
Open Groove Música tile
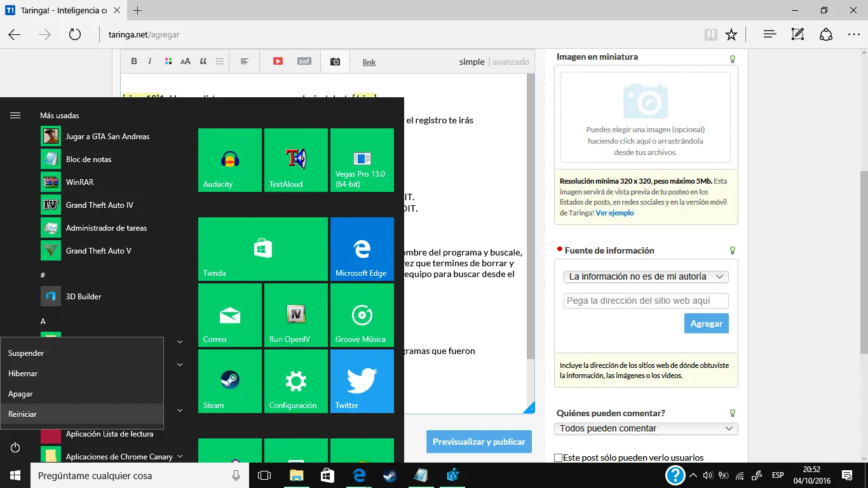pyautogui.click(x=362, y=315)
